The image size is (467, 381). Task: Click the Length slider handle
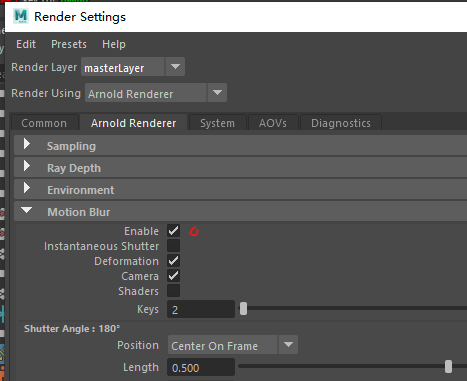coord(448,366)
